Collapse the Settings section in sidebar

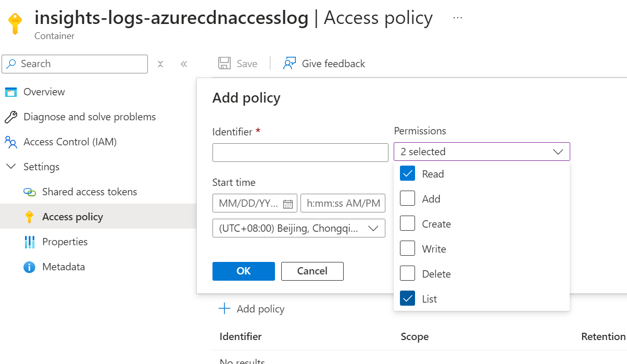[x=10, y=167]
